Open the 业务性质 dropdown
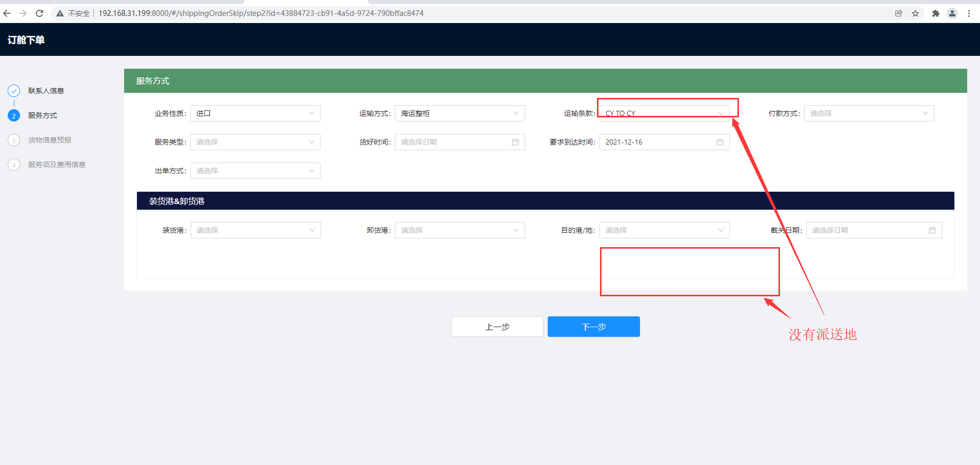The width and height of the screenshot is (980, 465). [255, 113]
